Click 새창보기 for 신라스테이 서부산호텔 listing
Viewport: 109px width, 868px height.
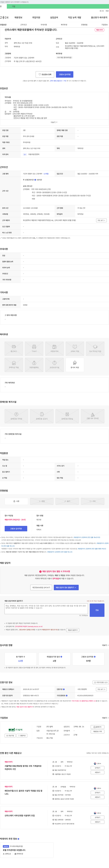click(x=98, y=822)
